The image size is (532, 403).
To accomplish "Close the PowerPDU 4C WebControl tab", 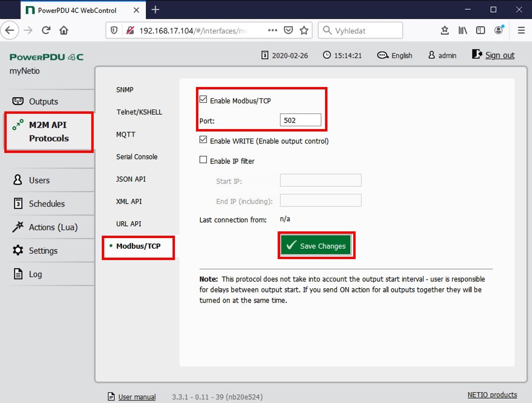I will (136, 10).
